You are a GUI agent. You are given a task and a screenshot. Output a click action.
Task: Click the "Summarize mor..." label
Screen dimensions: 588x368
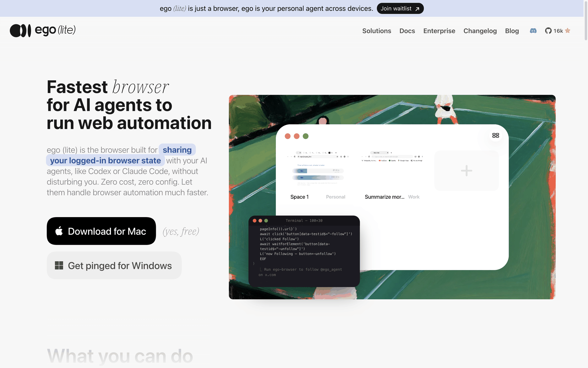point(384,197)
